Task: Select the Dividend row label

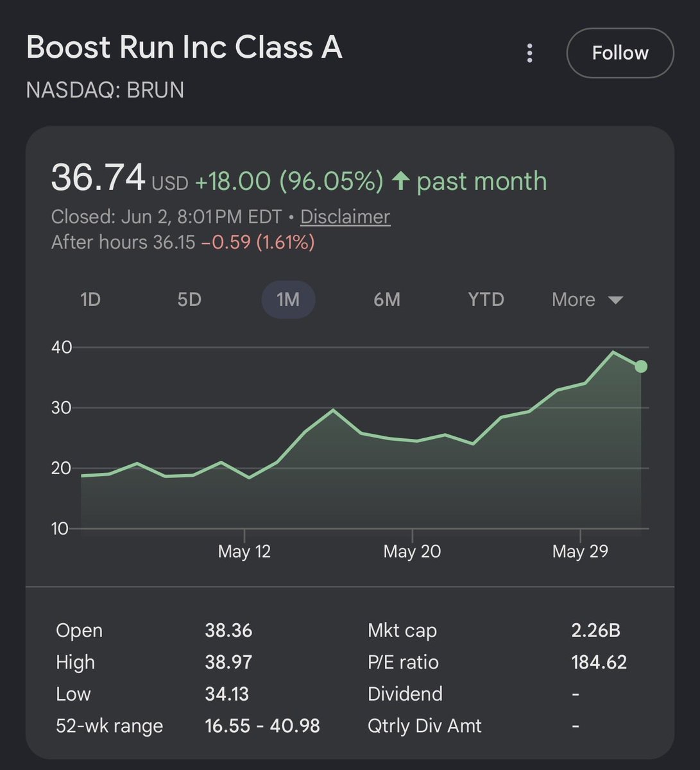Action: click(405, 694)
